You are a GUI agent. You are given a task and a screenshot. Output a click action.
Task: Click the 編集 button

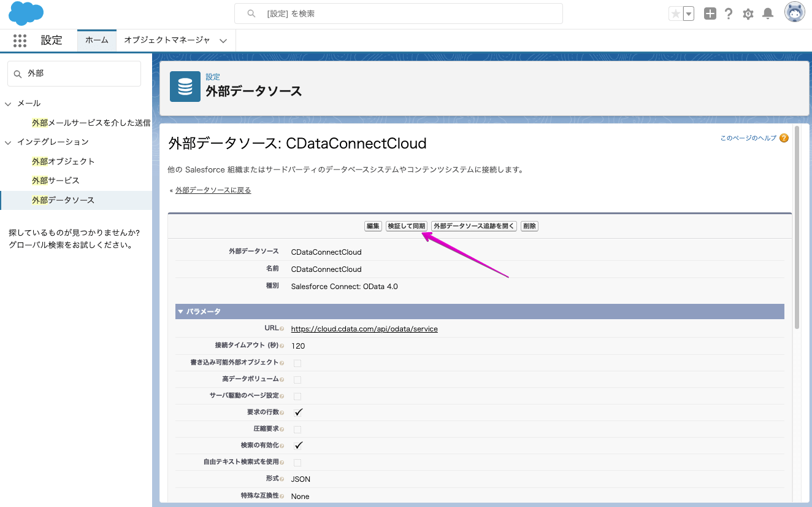(x=373, y=226)
